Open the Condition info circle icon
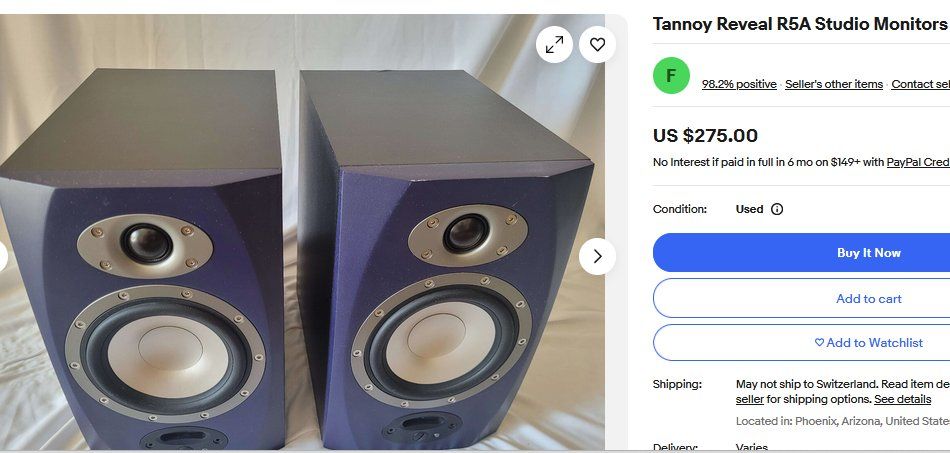Viewport: 950px width, 453px height. coord(777,209)
